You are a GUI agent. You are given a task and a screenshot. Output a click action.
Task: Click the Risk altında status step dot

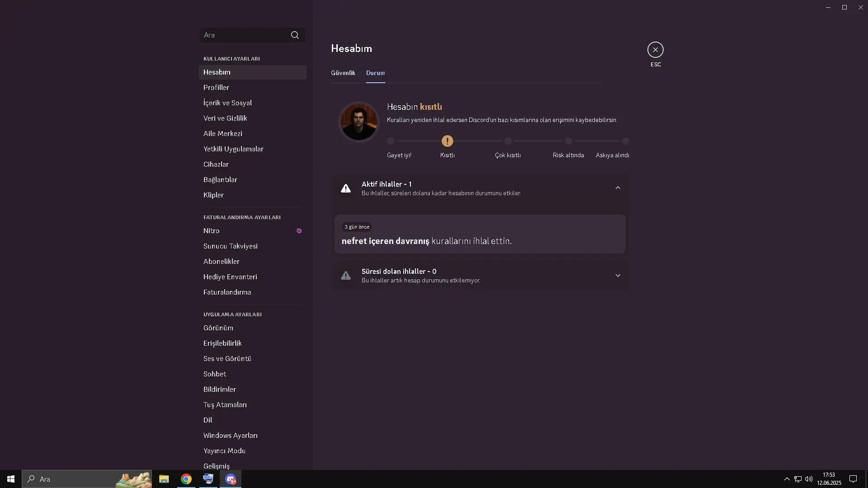pos(568,141)
